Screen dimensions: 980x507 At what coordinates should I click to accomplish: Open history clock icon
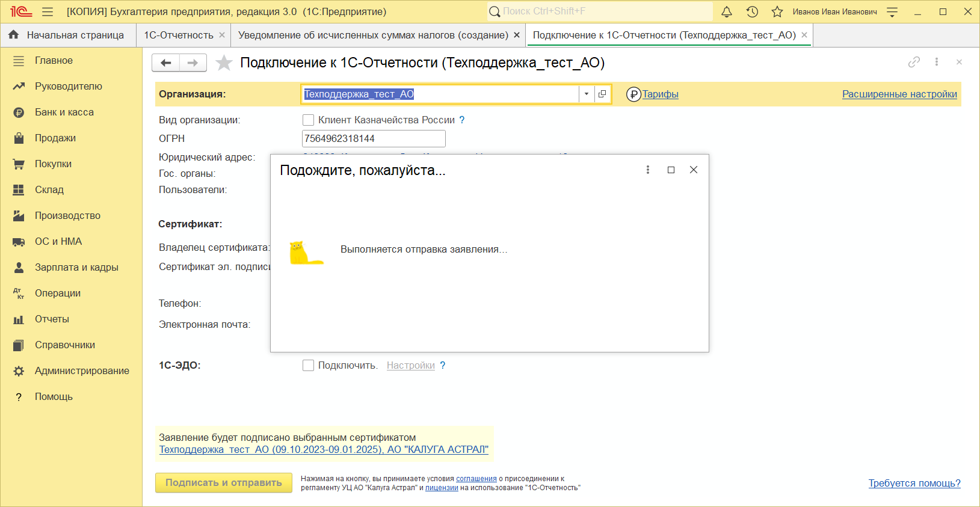click(752, 11)
